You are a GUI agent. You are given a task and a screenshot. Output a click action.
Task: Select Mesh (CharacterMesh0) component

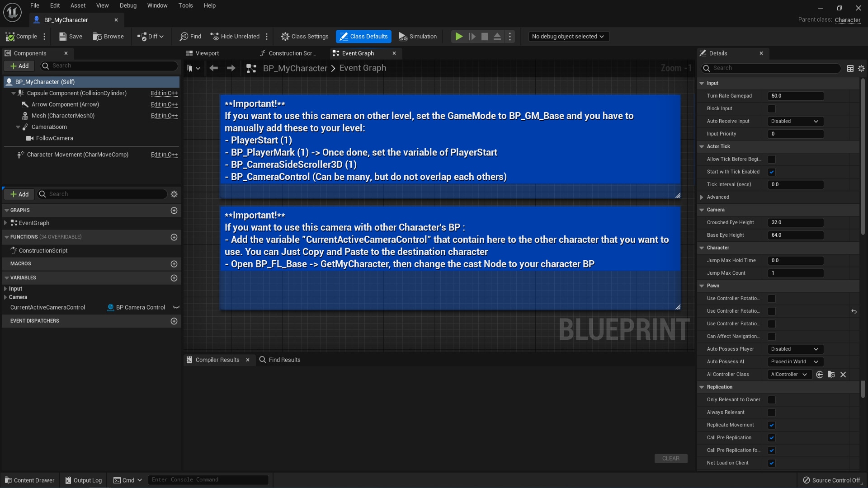pos(63,116)
